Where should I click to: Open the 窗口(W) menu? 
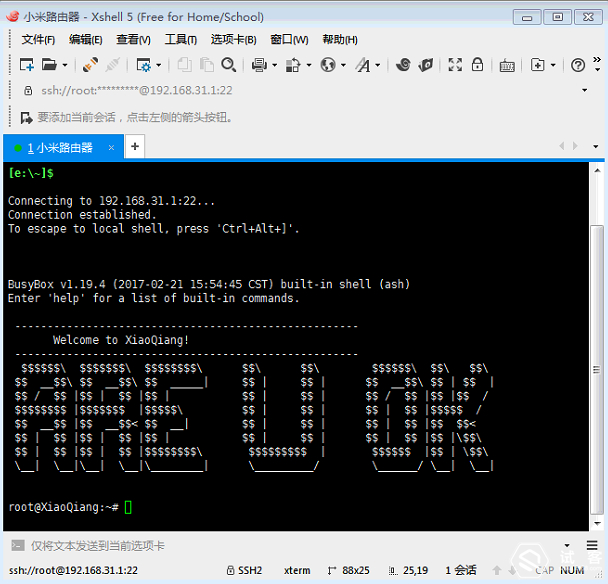click(x=289, y=39)
